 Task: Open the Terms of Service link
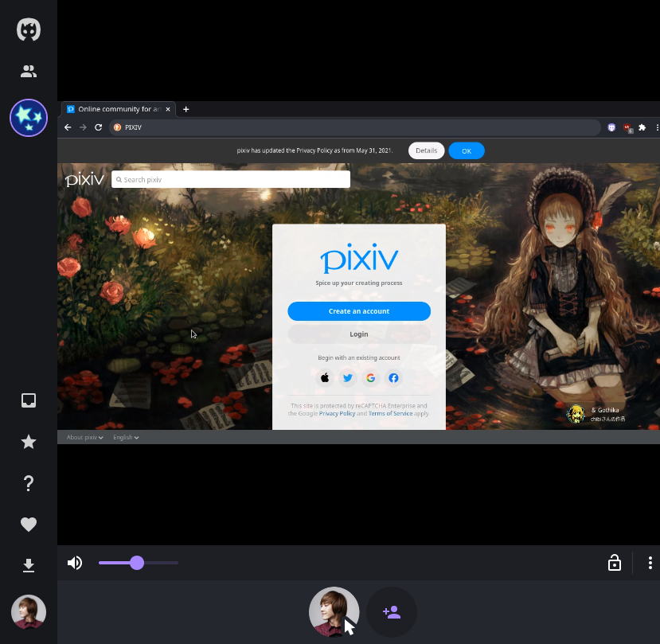pos(390,414)
